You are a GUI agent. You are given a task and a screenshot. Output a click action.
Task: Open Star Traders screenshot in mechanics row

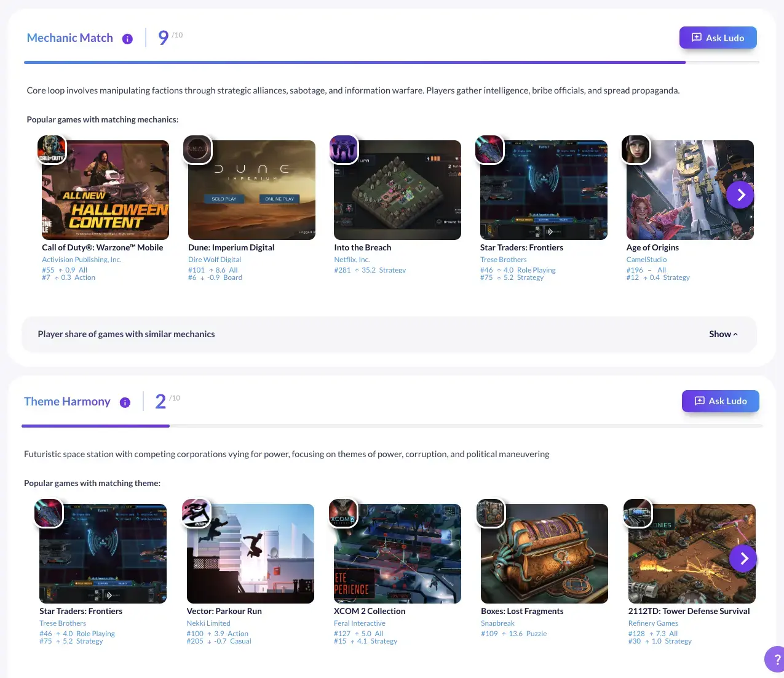pos(544,190)
